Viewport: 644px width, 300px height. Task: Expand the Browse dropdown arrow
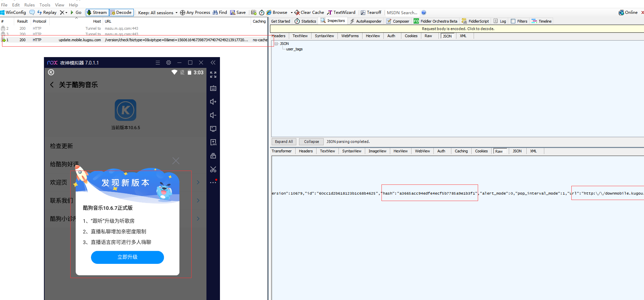click(x=292, y=13)
